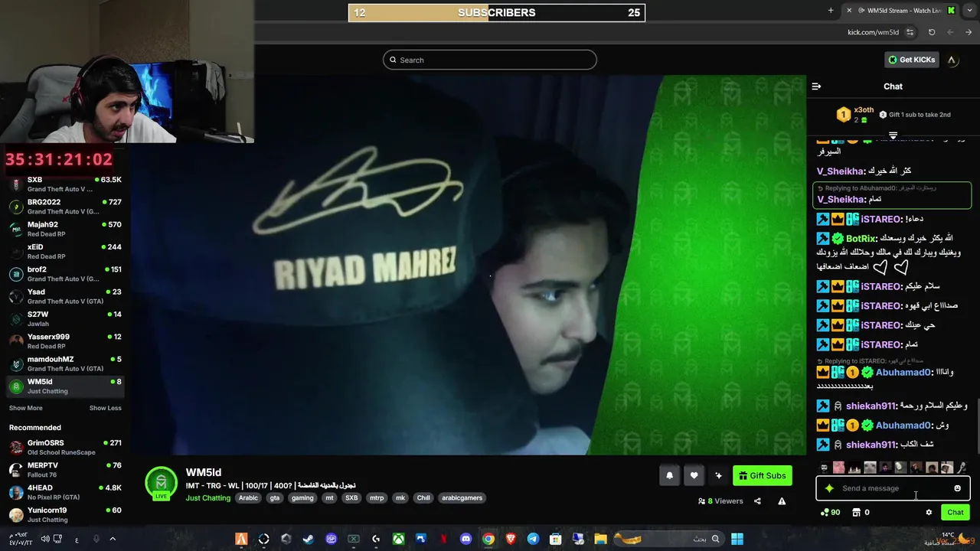The image size is (980, 551).
Task: Open the mamdouhMZ channel in the sidebar
Action: click(x=65, y=364)
